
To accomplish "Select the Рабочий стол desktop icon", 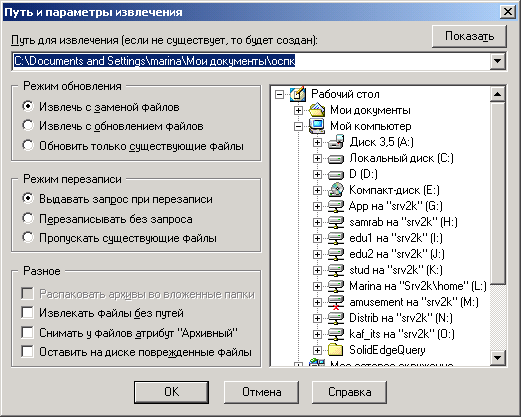I will point(298,94).
